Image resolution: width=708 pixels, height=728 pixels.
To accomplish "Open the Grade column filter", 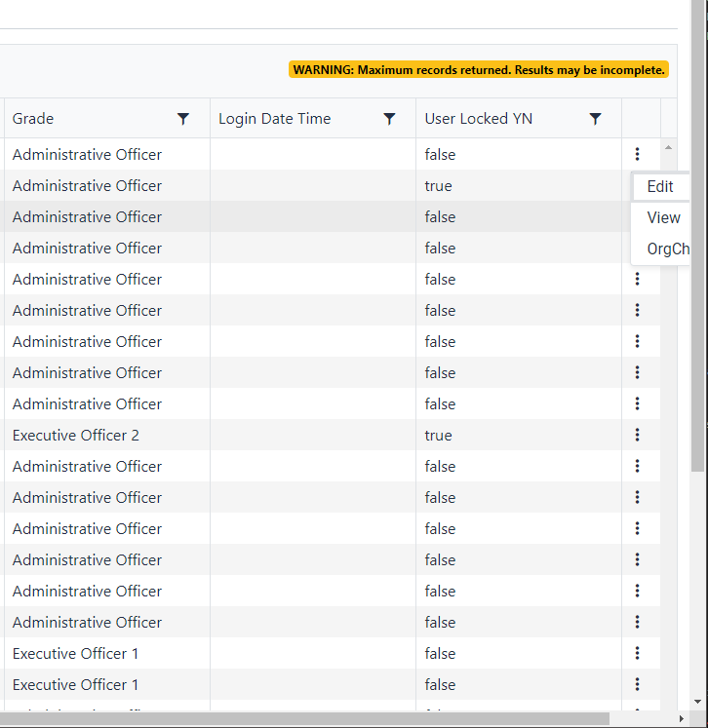I will coord(183,119).
